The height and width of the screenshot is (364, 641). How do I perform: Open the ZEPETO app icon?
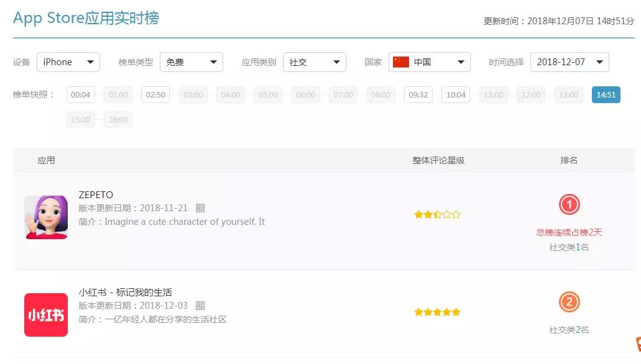click(46, 217)
